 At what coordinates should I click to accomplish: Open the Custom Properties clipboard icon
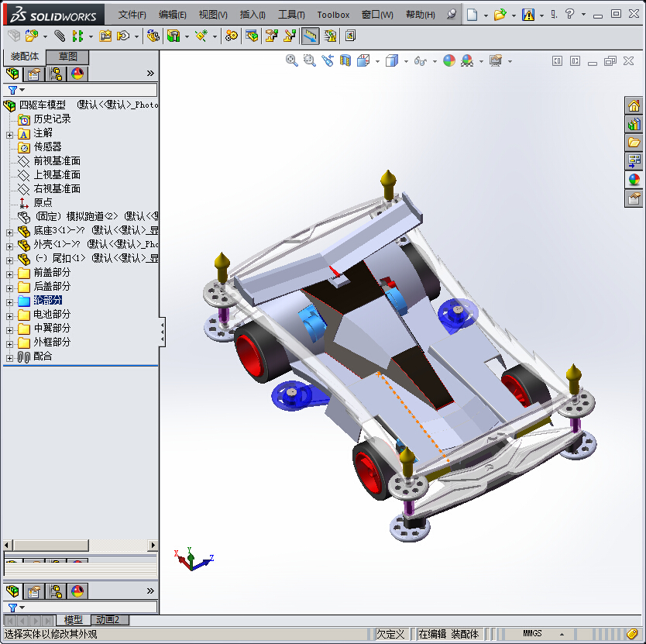[x=634, y=198]
